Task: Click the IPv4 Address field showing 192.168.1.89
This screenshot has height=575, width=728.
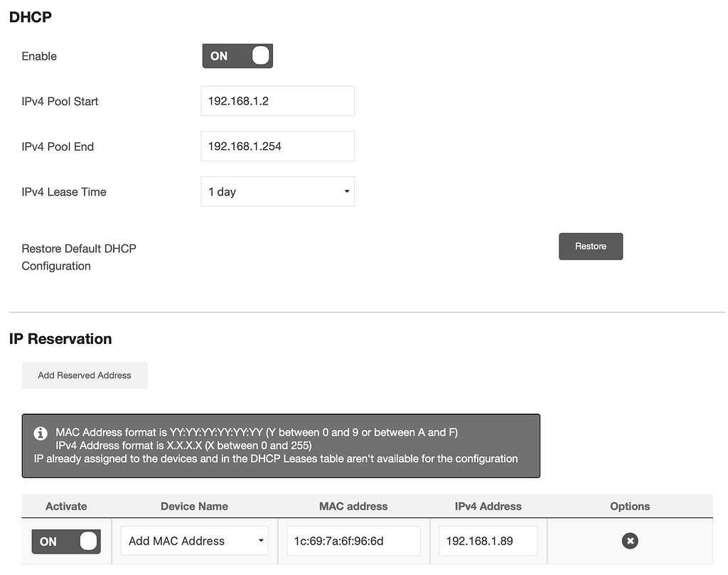Action: 488,541
